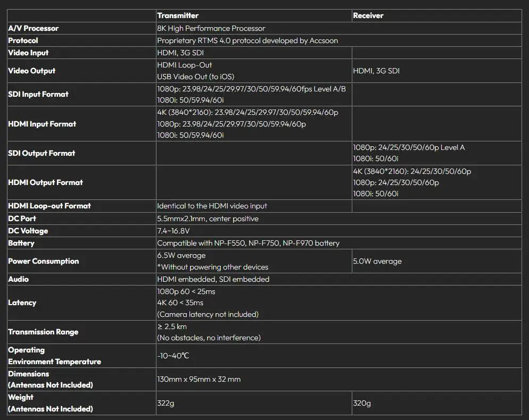Click the '322g' transmitter weight
This screenshot has width=529, height=420.
[166, 403]
